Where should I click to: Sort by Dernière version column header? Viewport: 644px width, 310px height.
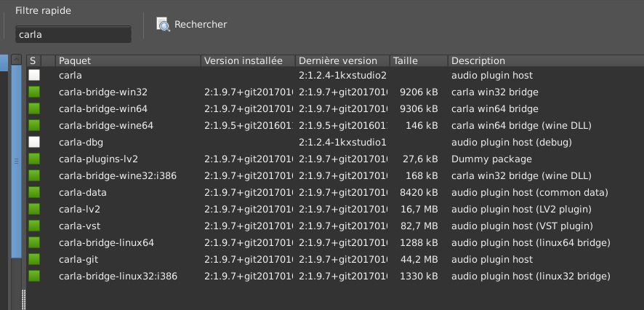342,61
